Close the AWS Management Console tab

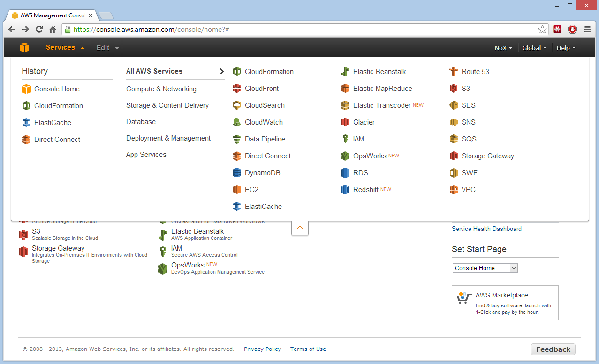[x=91, y=15]
